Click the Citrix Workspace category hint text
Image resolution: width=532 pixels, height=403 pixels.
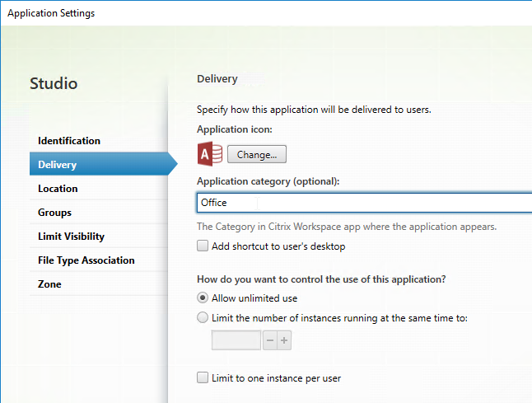[x=347, y=227]
